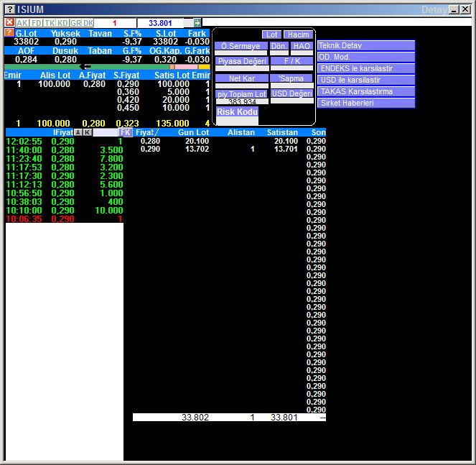476x465 pixels.
Task: Select the GR toolbar button
Action: click(x=75, y=23)
